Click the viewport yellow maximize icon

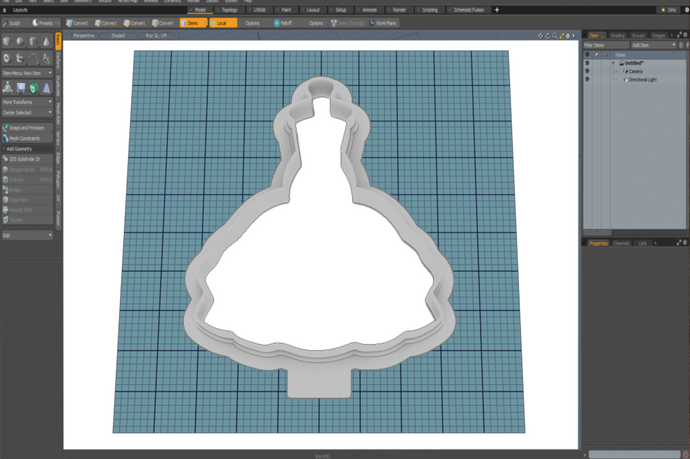coord(562,36)
